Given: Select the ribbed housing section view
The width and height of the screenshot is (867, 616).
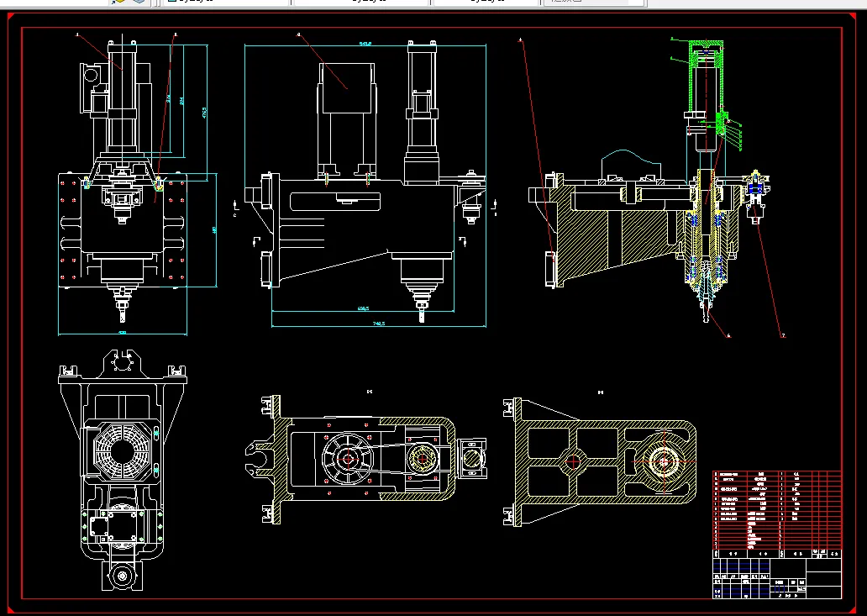Looking at the screenshot, I should [600, 461].
